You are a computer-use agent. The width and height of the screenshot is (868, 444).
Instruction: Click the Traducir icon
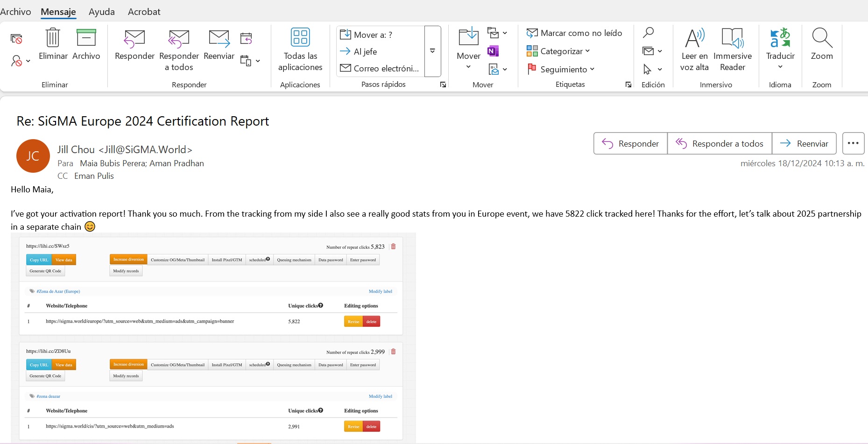pos(780,38)
